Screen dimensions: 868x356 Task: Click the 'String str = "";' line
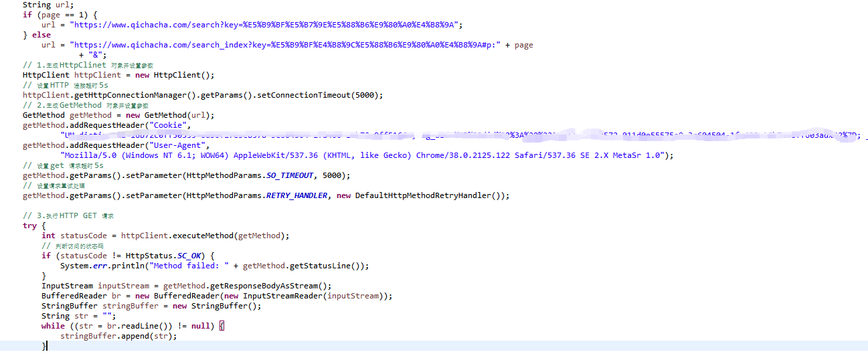point(79,316)
